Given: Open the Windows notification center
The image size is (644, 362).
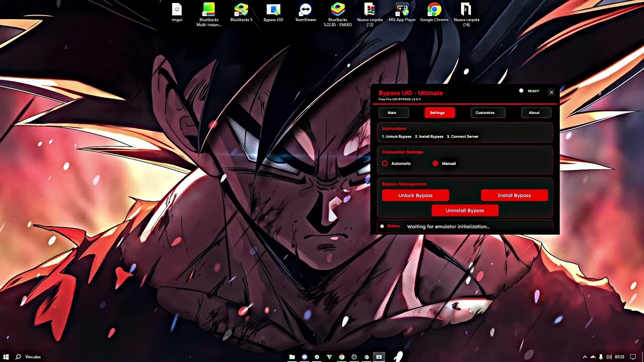Looking at the screenshot, I should point(633,357).
